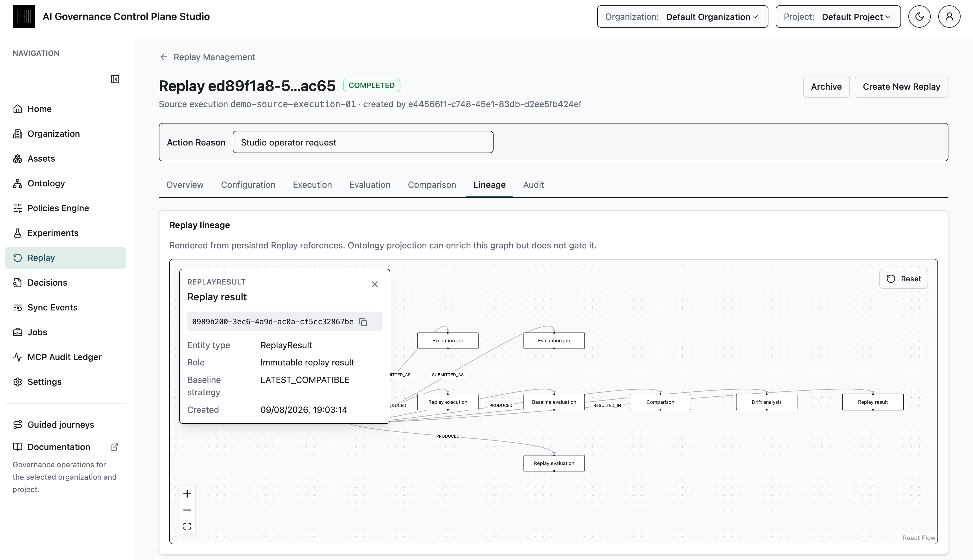Go to Home in sidebar
The width and height of the screenshot is (973, 560).
65,109
